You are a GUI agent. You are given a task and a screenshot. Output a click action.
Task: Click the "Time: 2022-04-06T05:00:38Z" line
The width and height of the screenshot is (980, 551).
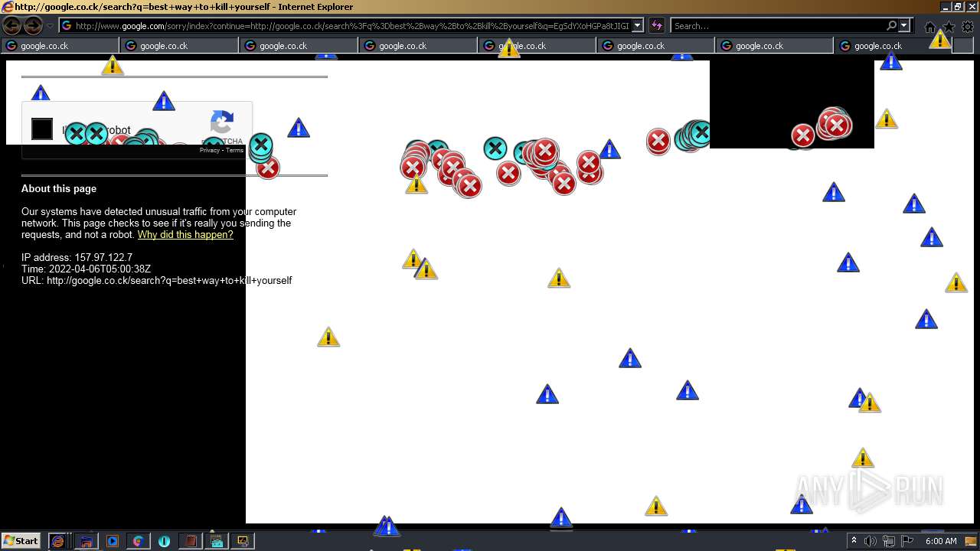tap(86, 269)
